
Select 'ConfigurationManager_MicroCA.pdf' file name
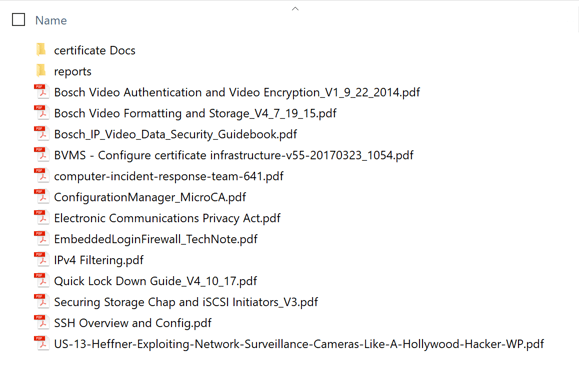[x=150, y=198]
